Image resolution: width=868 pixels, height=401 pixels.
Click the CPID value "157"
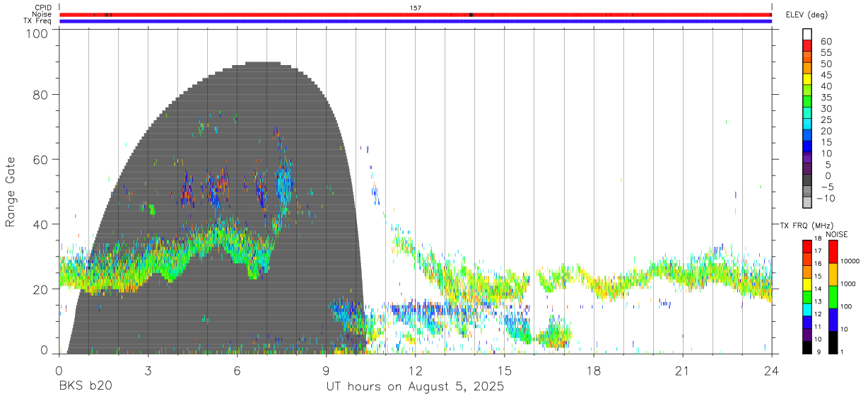416,8
